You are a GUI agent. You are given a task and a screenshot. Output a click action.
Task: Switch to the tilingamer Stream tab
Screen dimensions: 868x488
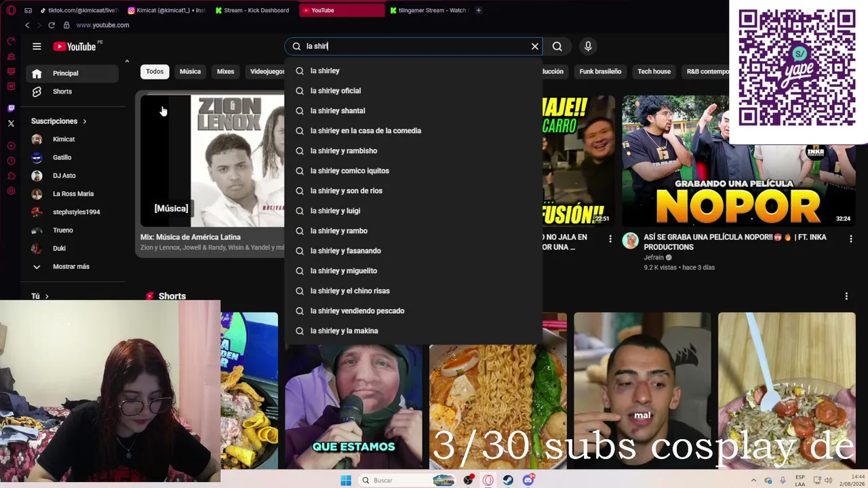point(429,10)
